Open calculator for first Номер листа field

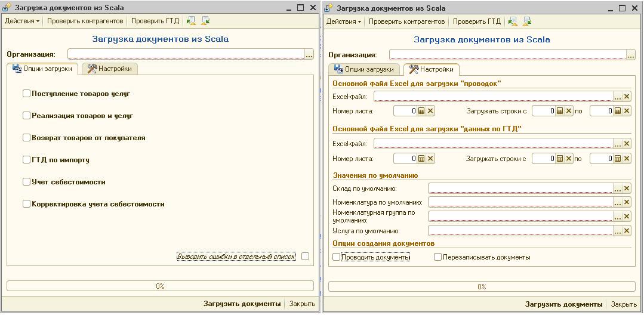coord(421,111)
